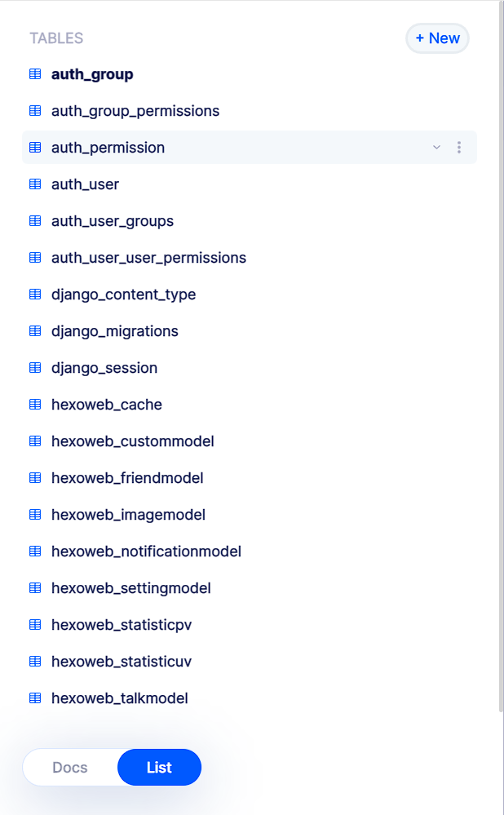Select the hexoweb_settingmodel table
Image resolution: width=504 pixels, height=815 pixels.
[x=130, y=587]
